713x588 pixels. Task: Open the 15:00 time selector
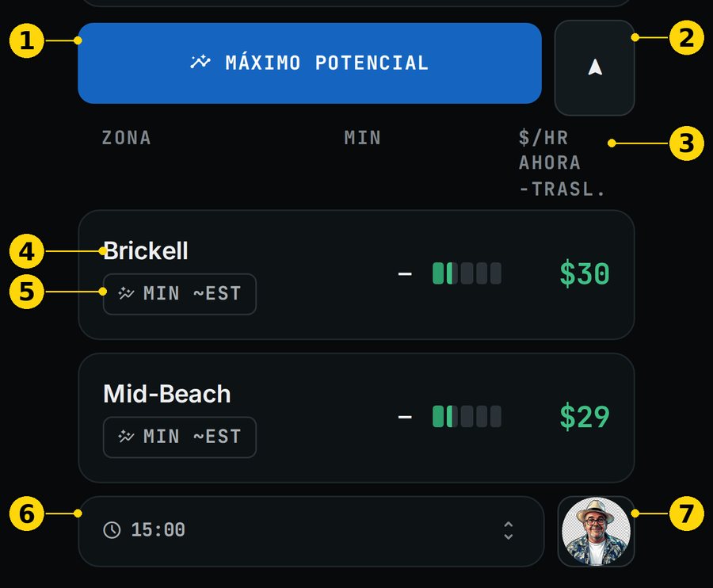pos(311,531)
